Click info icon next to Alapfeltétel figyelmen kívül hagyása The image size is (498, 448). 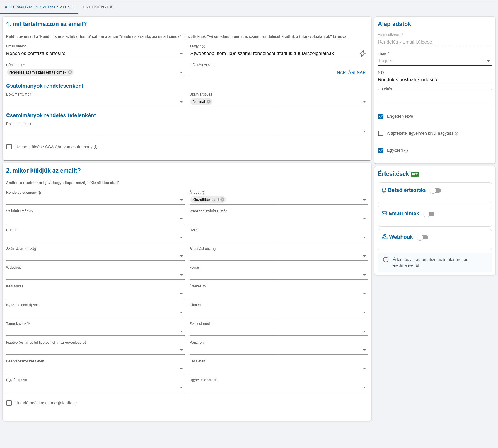point(456,134)
